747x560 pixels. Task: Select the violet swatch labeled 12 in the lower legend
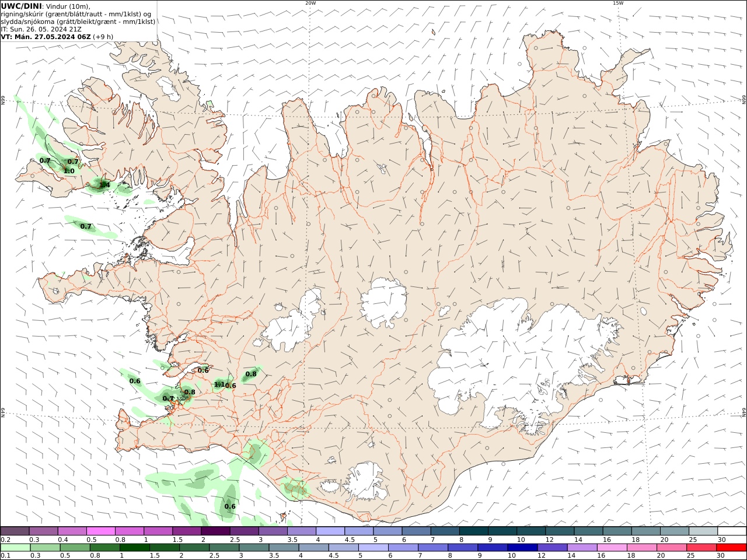click(553, 548)
